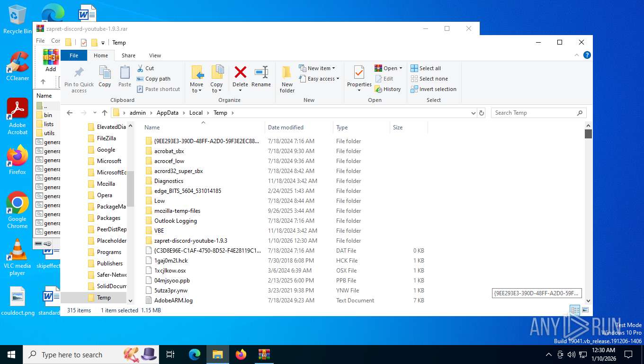Navigate back with the left arrow

click(x=70, y=113)
